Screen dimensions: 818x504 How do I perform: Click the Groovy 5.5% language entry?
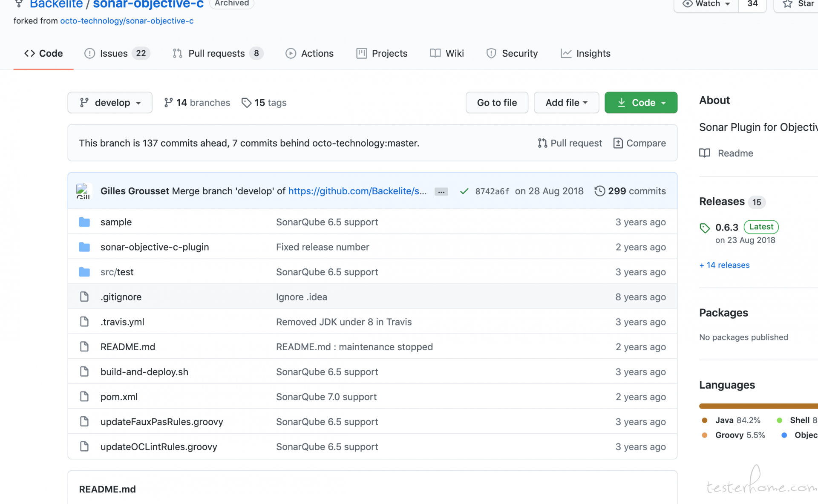733,435
